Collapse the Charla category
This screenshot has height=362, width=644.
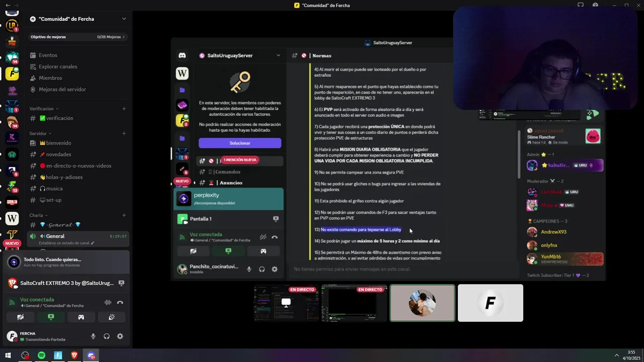[38, 215]
